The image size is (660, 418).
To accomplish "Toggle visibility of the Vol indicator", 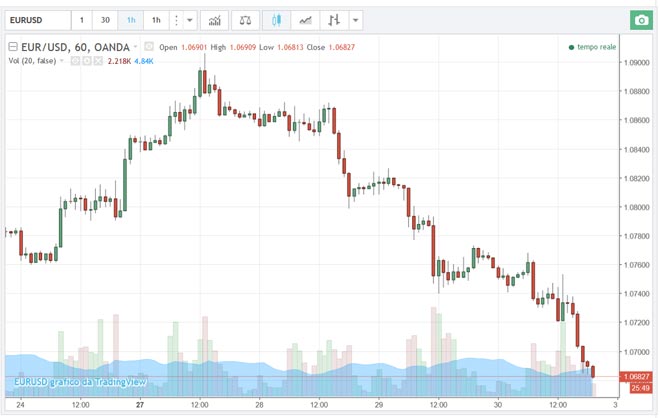I will 76,61.
